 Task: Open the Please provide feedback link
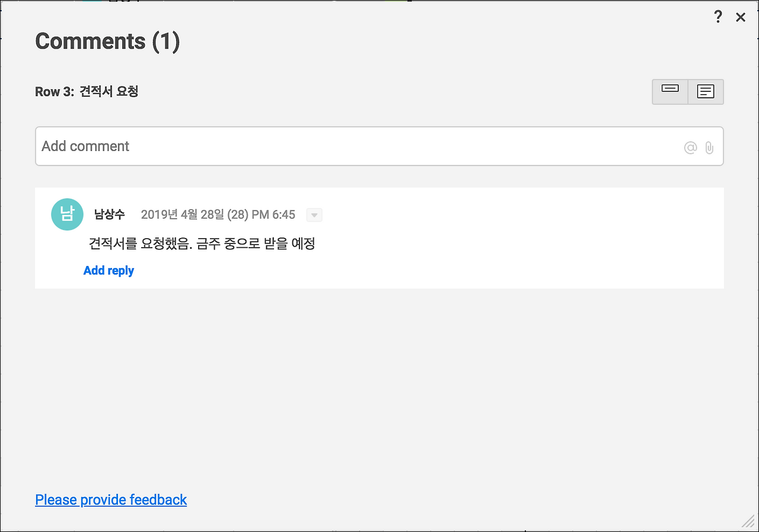(x=111, y=499)
